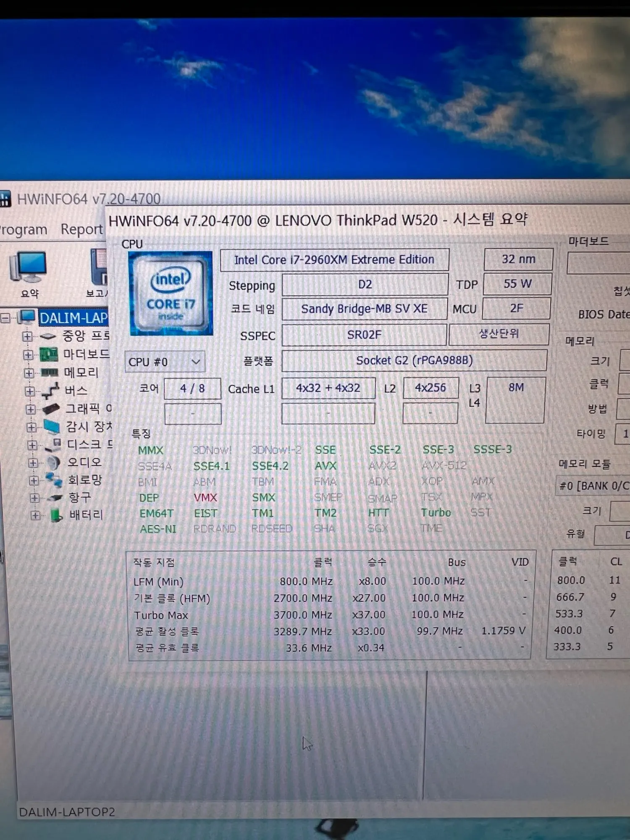The image size is (630, 840).
Task: Select the DALIM-LAP root label in tree
Action: pos(73,318)
